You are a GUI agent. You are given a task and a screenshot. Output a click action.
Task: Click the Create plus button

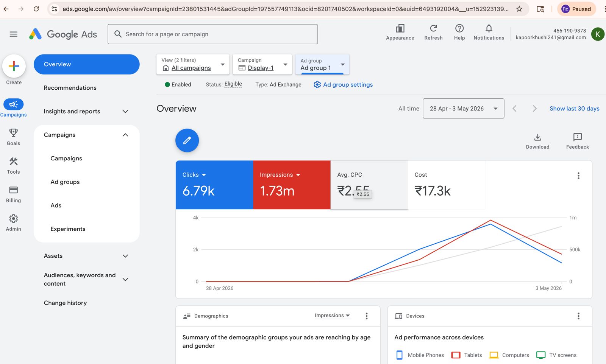[x=14, y=66]
